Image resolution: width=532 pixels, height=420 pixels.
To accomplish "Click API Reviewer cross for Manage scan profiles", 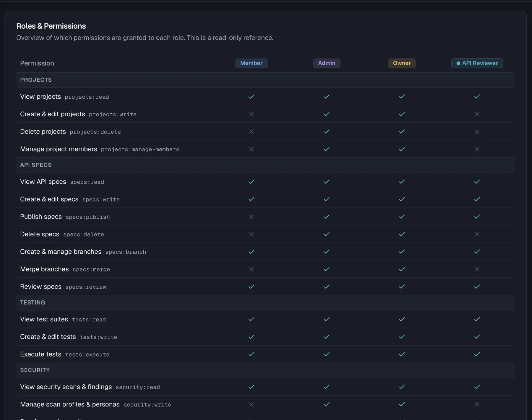I will (x=477, y=404).
